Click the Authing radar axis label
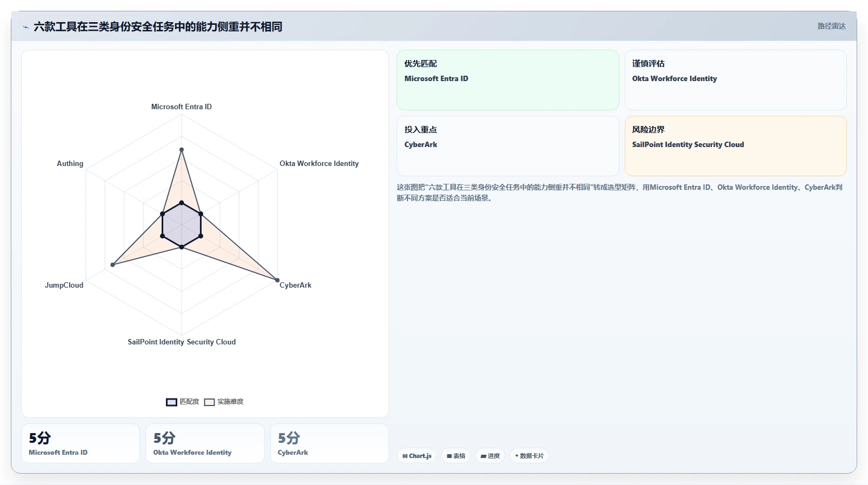The width and height of the screenshot is (868, 485). point(70,164)
